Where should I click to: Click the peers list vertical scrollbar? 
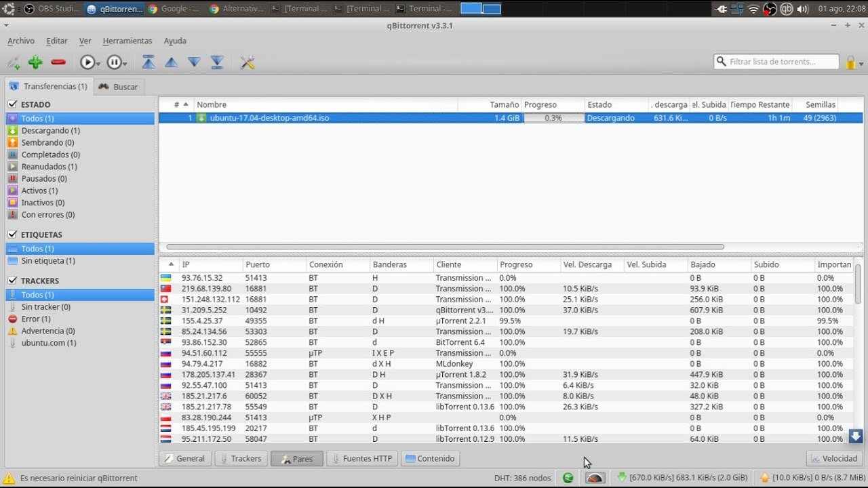(x=858, y=285)
